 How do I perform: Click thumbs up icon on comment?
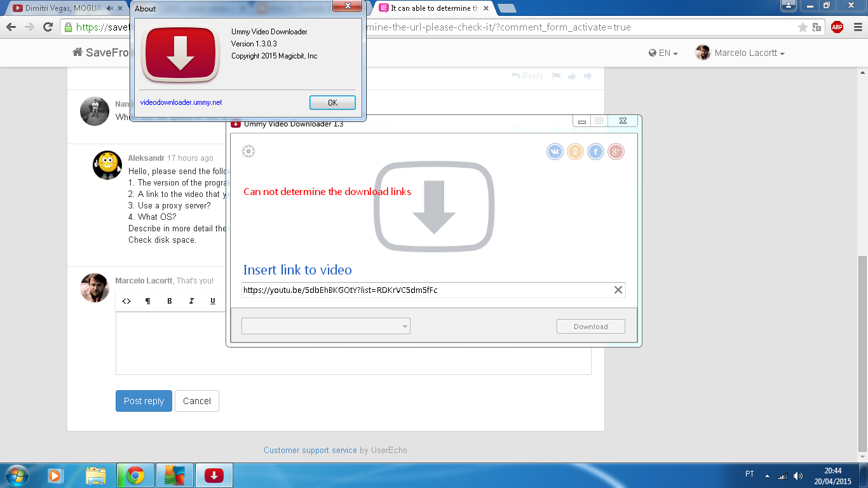(572, 76)
